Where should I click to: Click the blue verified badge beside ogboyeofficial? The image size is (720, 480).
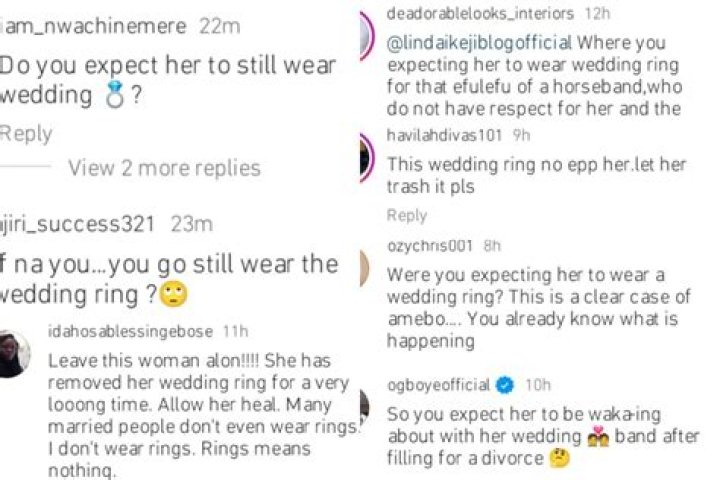tap(505, 384)
